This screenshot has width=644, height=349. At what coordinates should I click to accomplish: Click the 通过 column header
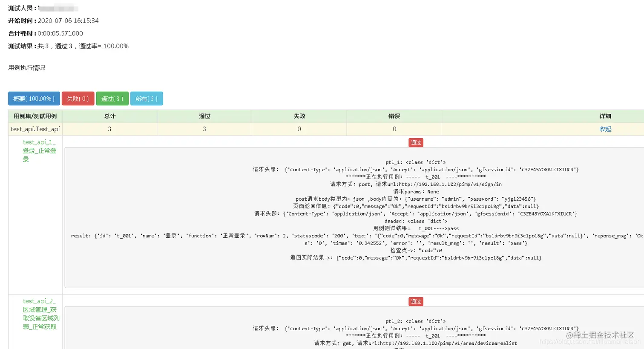tap(204, 116)
